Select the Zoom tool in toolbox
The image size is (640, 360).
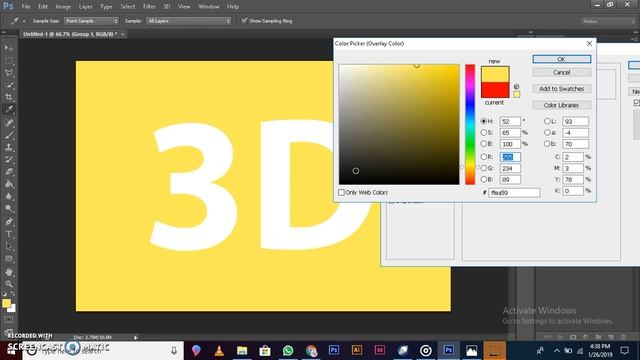(9, 284)
